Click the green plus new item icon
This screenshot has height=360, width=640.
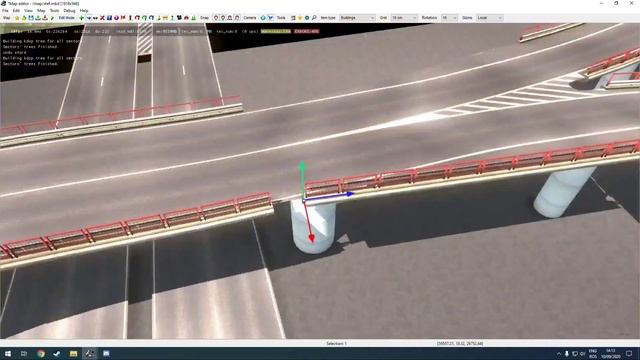[x=82, y=18]
